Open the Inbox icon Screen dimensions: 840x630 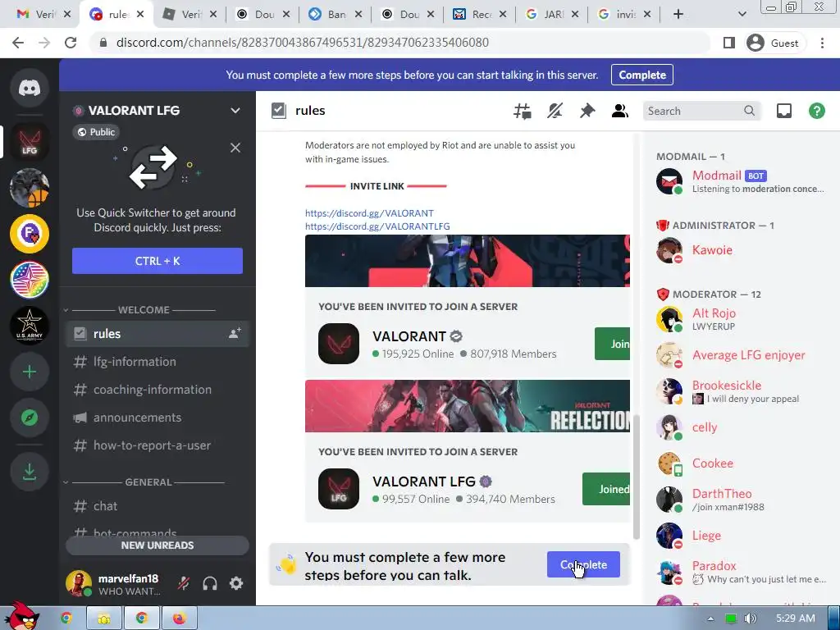tap(783, 111)
